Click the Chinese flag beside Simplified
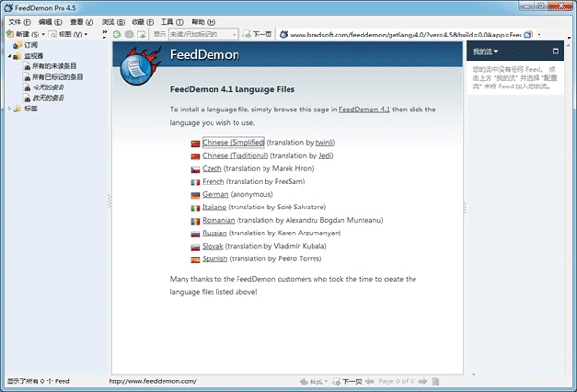This screenshot has width=577, height=392. pyautogui.click(x=195, y=143)
